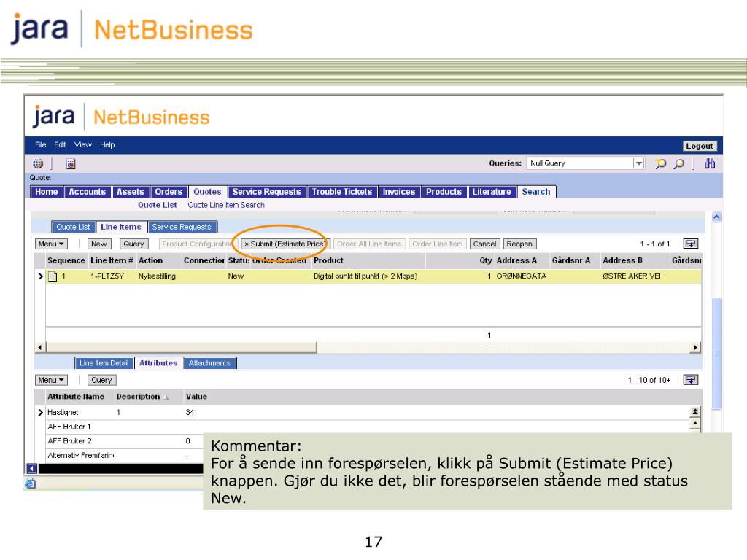Select the Line Items sub-tab
The width and height of the screenshot is (747, 560).
(x=121, y=227)
